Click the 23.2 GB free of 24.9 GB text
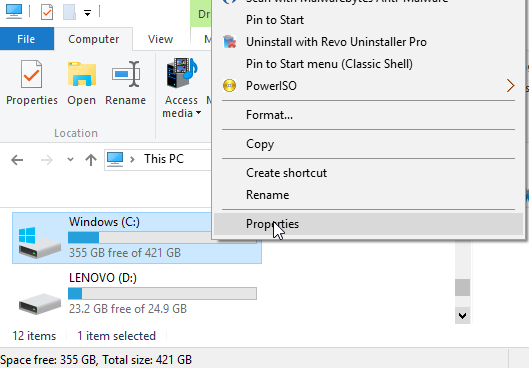Screen dimensions: 529x368 [128, 309]
